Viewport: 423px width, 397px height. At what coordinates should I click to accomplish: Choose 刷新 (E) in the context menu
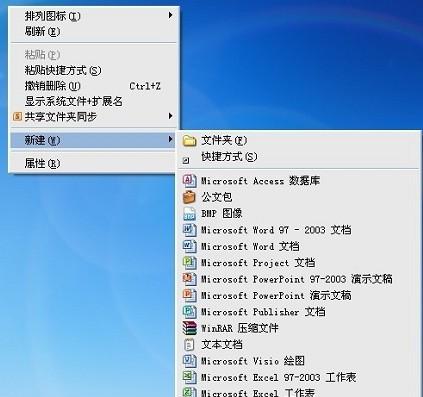[x=93, y=32]
